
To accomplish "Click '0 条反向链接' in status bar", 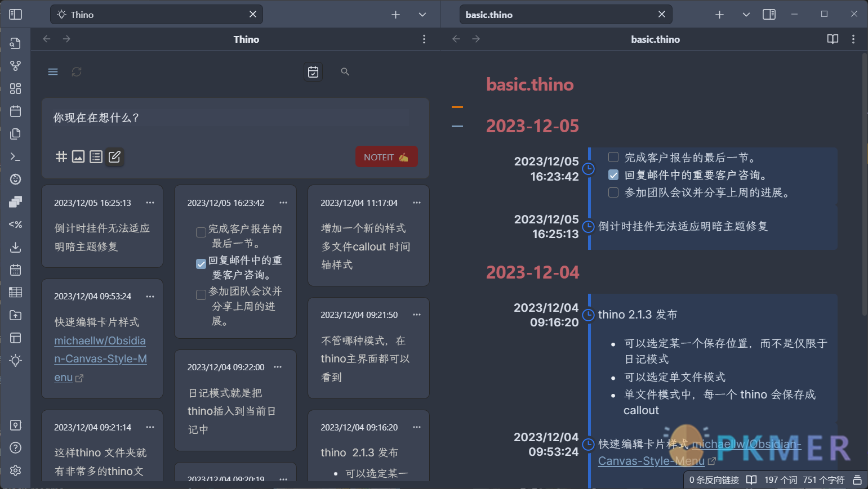I will 714,480.
